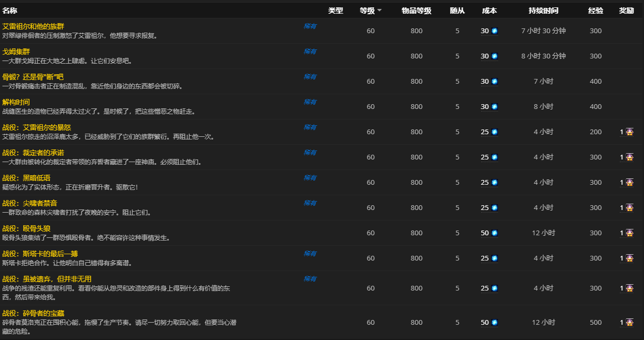This screenshot has width=644, height=340.
Task: Click the cost currency icon in 解构时间 row
Action: pos(494,107)
